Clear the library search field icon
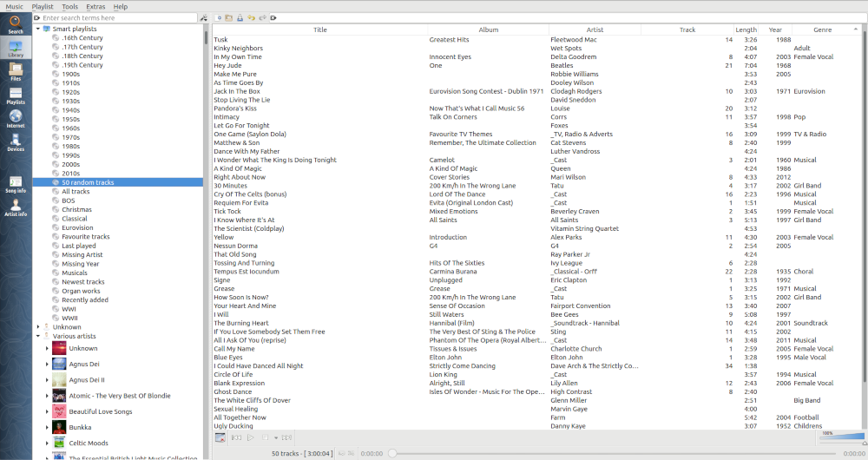Viewport: 868px width, 460px height. (x=37, y=17)
